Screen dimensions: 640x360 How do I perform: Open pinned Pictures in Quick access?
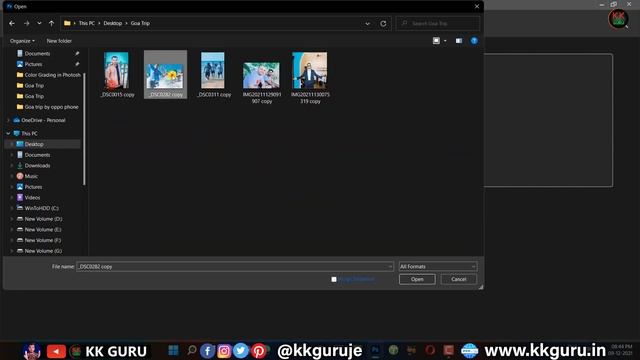[33, 64]
